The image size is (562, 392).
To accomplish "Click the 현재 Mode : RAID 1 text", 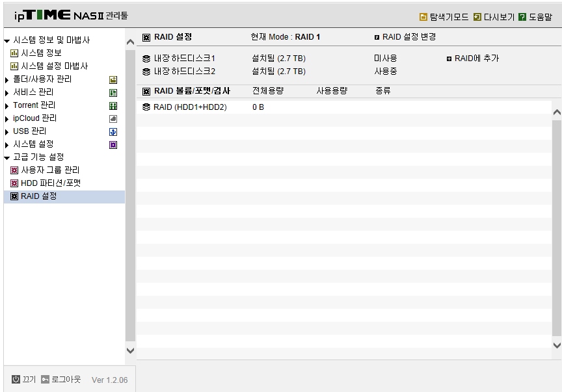I will [286, 37].
